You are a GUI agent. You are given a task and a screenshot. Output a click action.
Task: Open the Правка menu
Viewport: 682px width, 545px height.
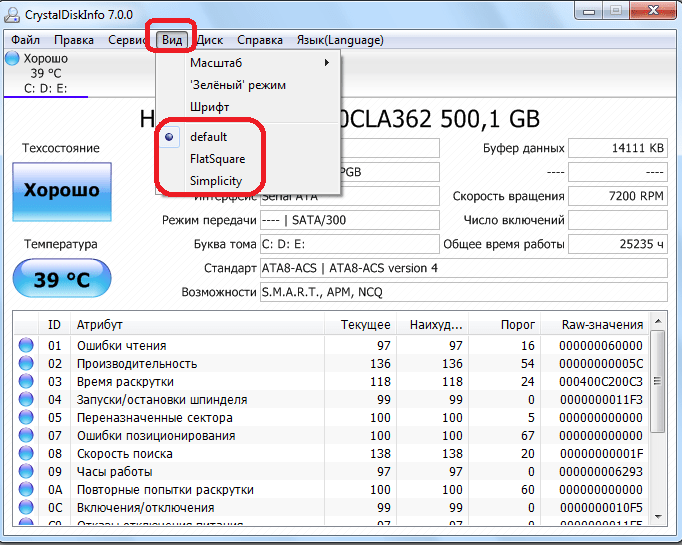(74, 40)
